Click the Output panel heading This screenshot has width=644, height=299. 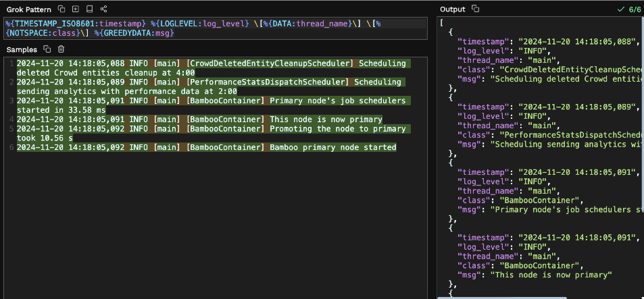point(453,9)
